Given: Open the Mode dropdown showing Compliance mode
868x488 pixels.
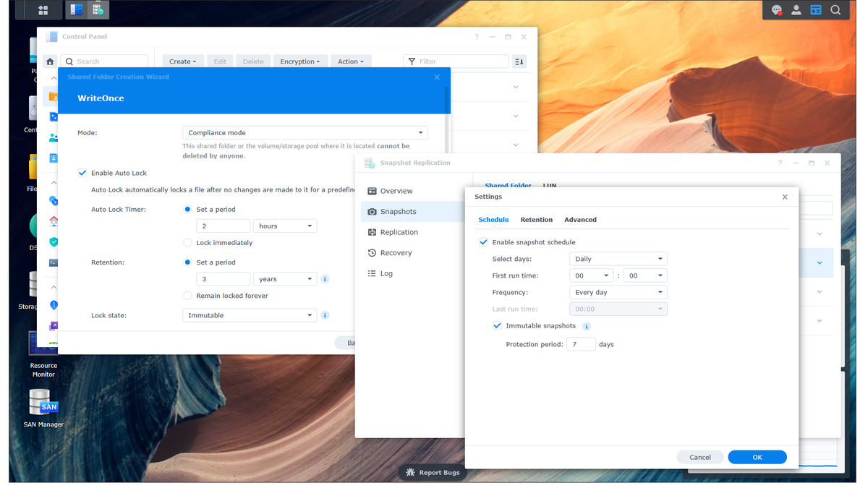Looking at the screenshot, I should click(305, 132).
